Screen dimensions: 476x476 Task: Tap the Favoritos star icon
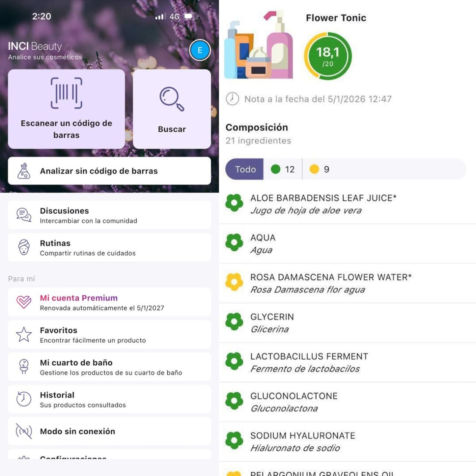click(x=24, y=334)
